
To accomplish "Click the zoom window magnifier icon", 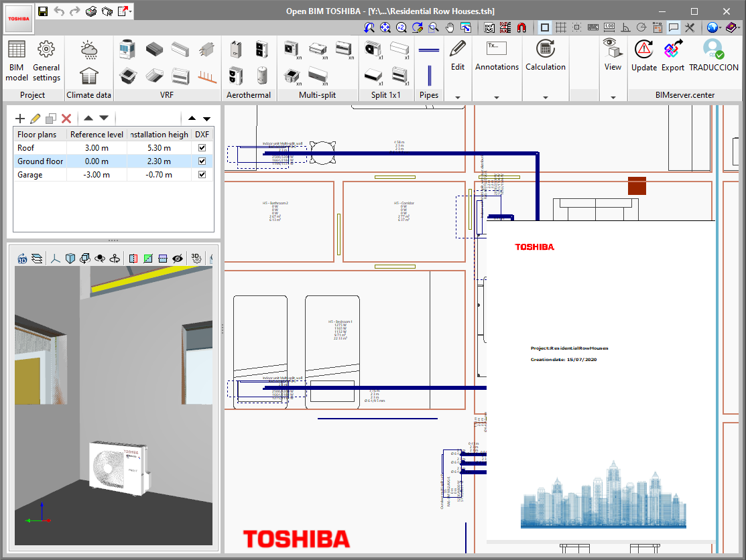I will (x=434, y=27).
